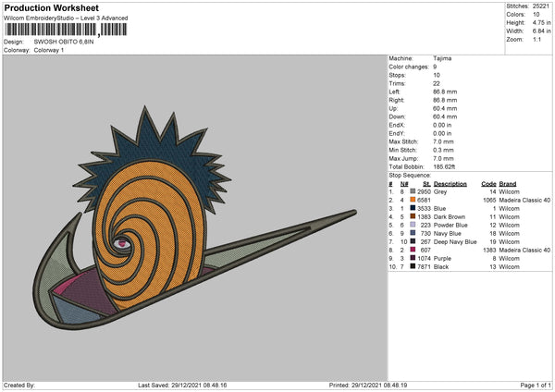The height and width of the screenshot is (392, 555).
Task: Click stitch count '1074' in Purple row
Action: [x=424, y=258]
